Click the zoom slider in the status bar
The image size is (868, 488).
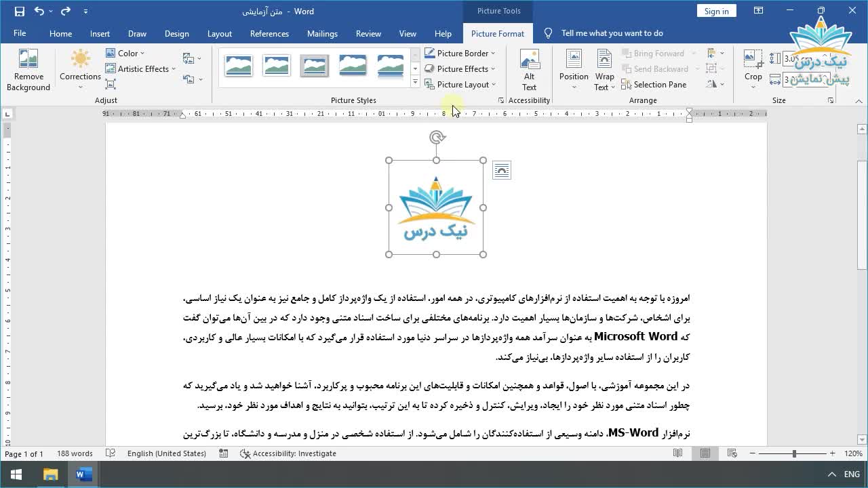[794, 453]
